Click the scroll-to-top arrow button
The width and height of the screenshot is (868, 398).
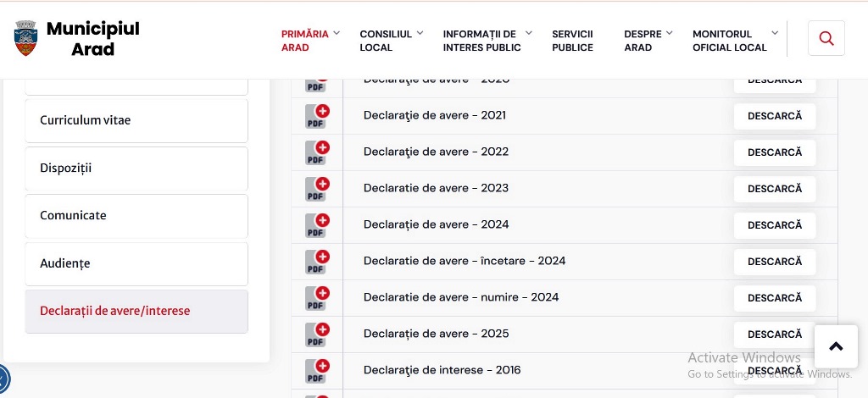pyautogui.click(x=836, y=346)
